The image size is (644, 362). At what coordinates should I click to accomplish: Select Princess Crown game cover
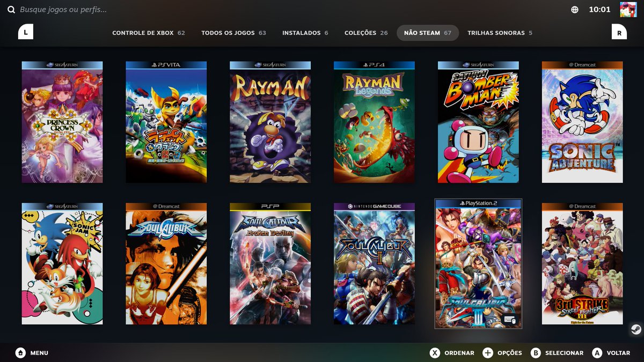pos(62,122)
